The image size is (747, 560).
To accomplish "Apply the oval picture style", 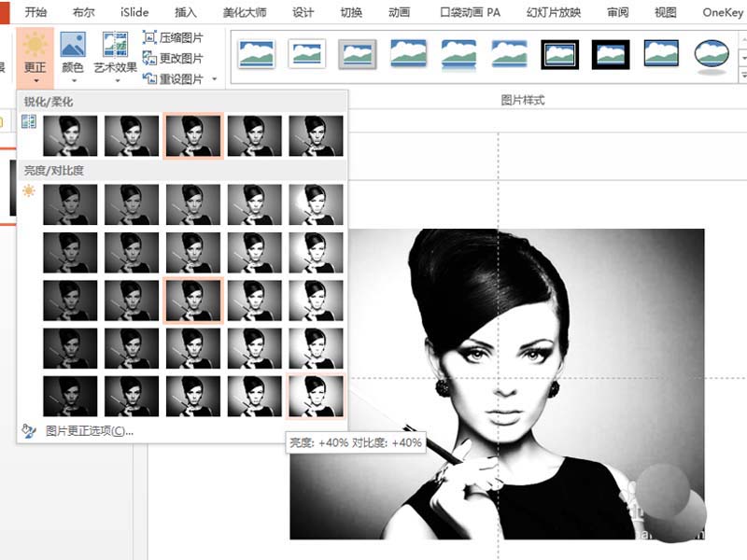I will click(x=712, y=54).
